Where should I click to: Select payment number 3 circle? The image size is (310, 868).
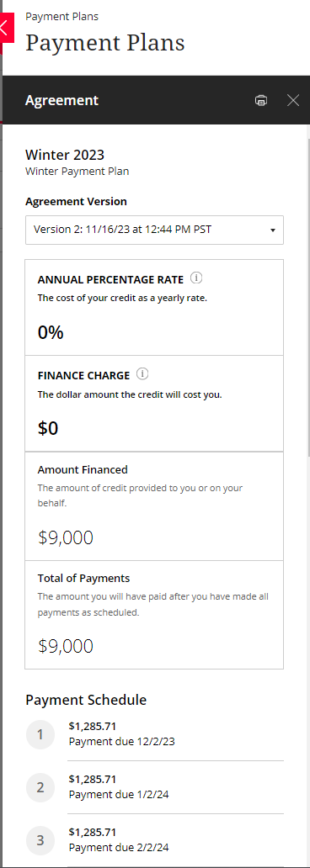point(40,840)
